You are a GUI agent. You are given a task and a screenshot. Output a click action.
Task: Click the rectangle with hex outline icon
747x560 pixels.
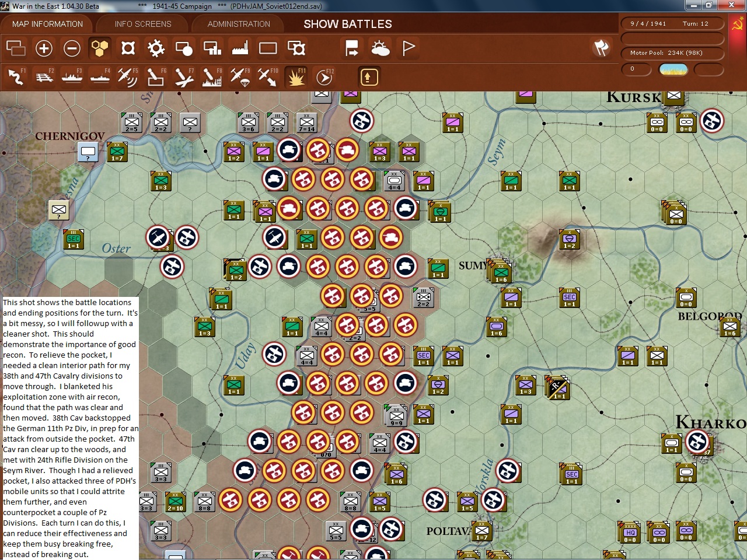coord(296,48)
